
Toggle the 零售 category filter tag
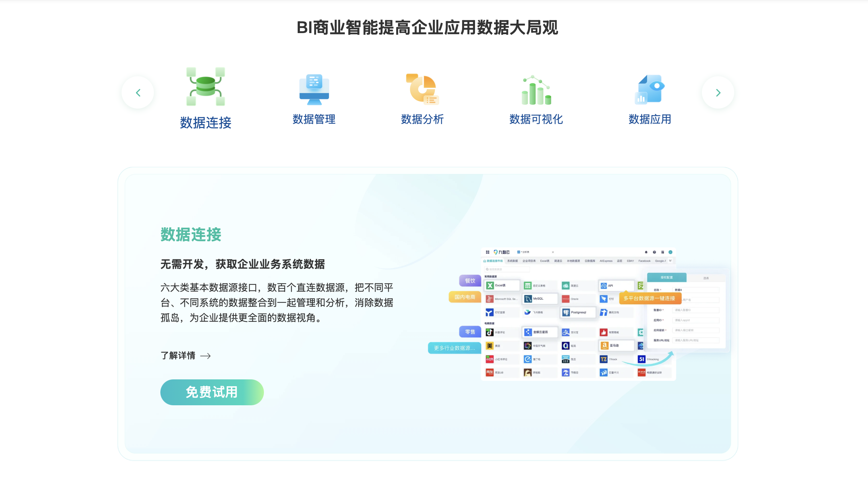[470, 332]
